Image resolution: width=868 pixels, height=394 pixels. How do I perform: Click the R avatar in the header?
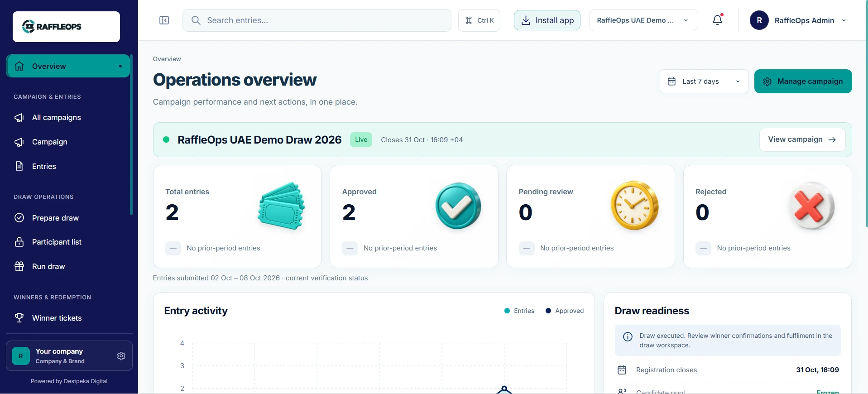pos(759,20)
